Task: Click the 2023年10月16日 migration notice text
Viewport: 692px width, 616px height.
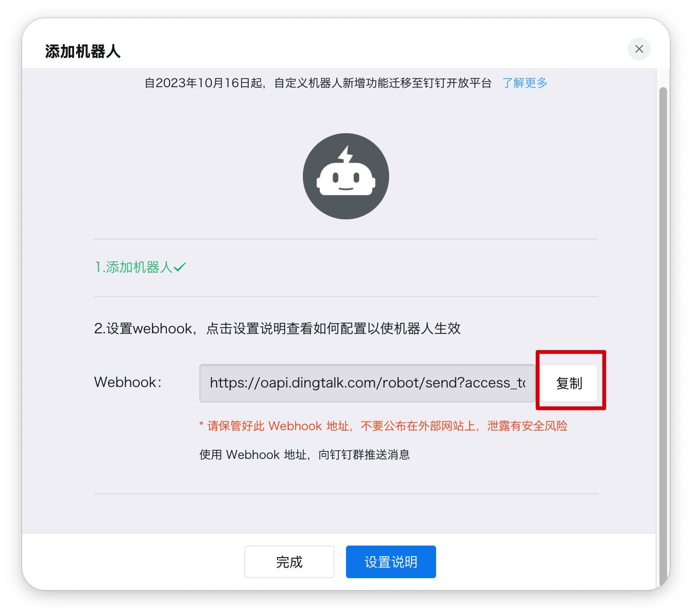Action: point(318,83)
